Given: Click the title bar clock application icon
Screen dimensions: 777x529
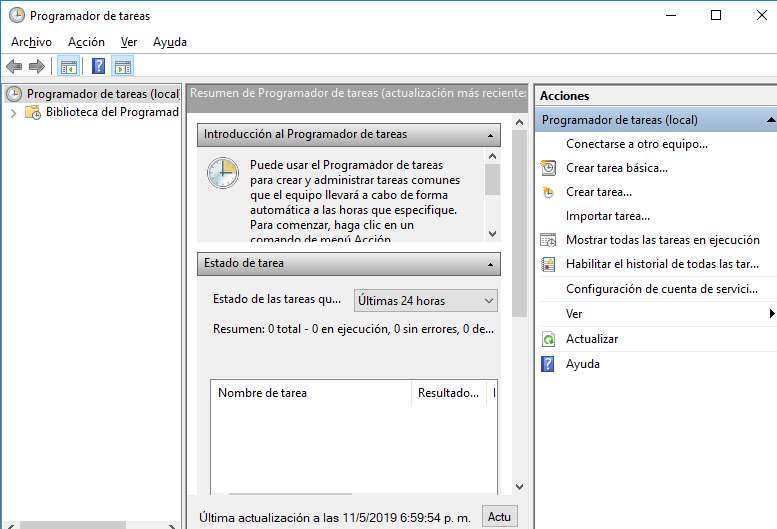Looking at the screenshot, I should point(17,15).
